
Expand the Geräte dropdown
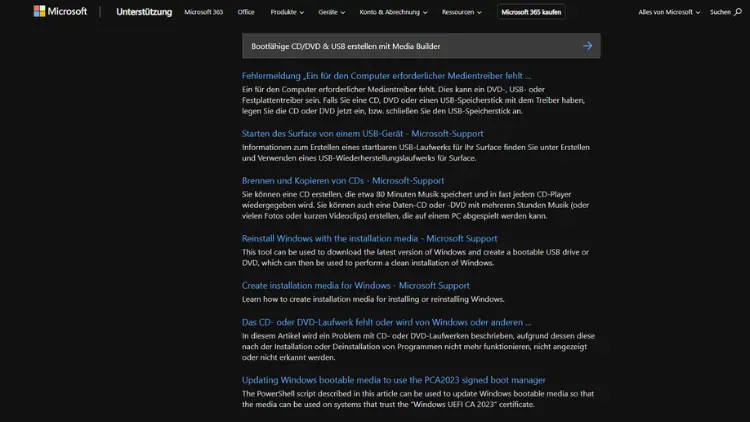pyautogui.click(x=331, y=12)
